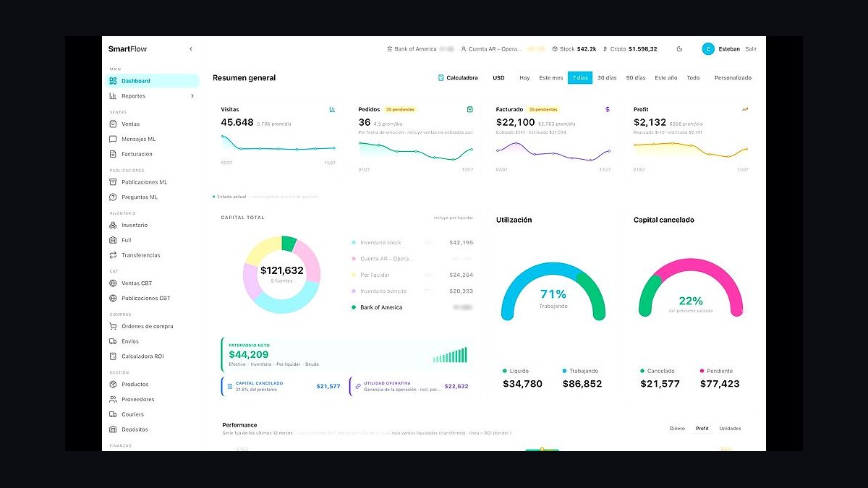Image resolution: width=868 pixels, height=488 pixels.
Task: Open the Envíos truck icon
Action: tap(113, 341)
